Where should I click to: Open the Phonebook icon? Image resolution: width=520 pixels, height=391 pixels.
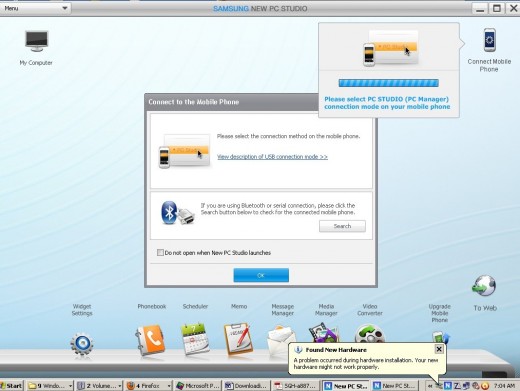coord(150,340)
